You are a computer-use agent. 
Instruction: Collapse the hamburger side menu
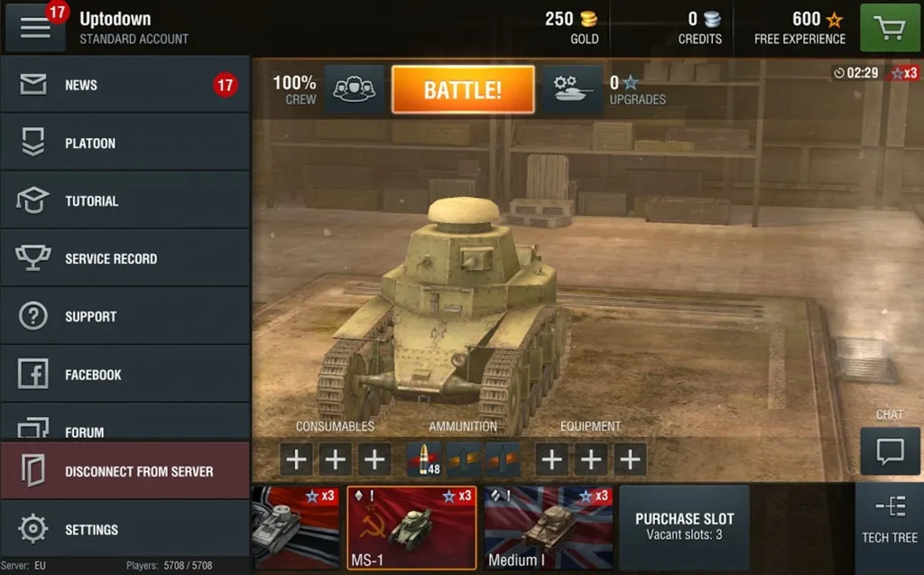click(x=35, y=27)
